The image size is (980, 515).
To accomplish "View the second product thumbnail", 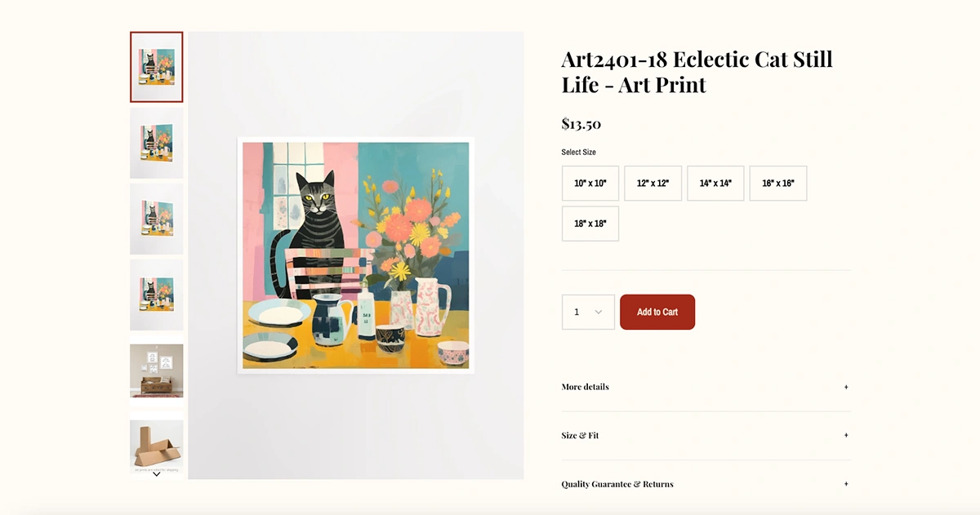I will coord(157,143).
